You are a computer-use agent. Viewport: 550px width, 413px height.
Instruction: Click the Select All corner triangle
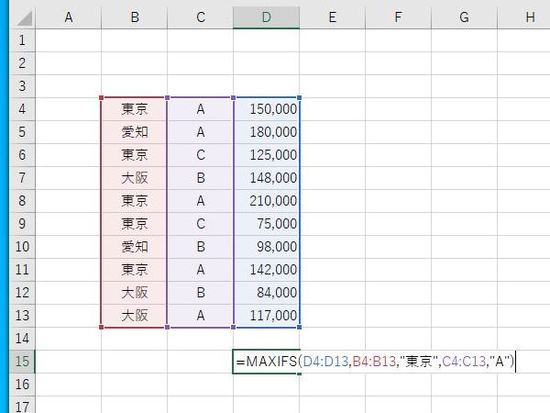[25, 18]
